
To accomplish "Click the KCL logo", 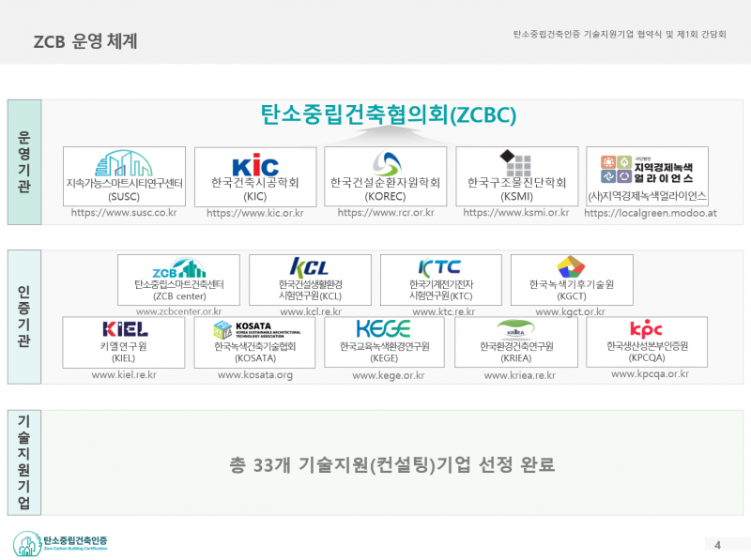I will pos(309,267).
